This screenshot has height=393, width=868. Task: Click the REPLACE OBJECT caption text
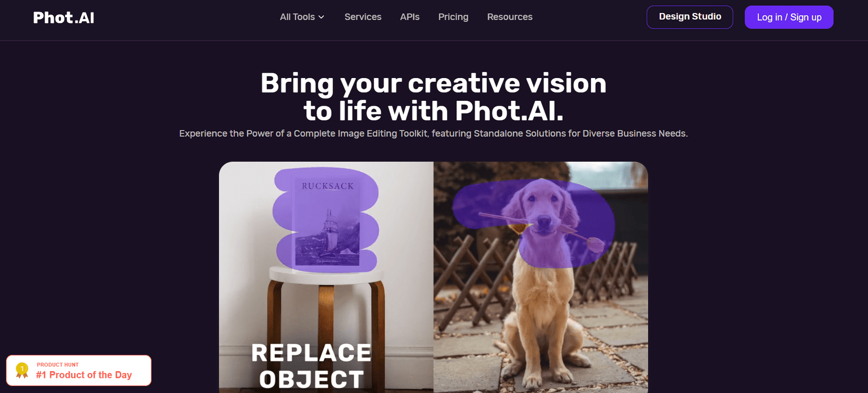point(311,366)
